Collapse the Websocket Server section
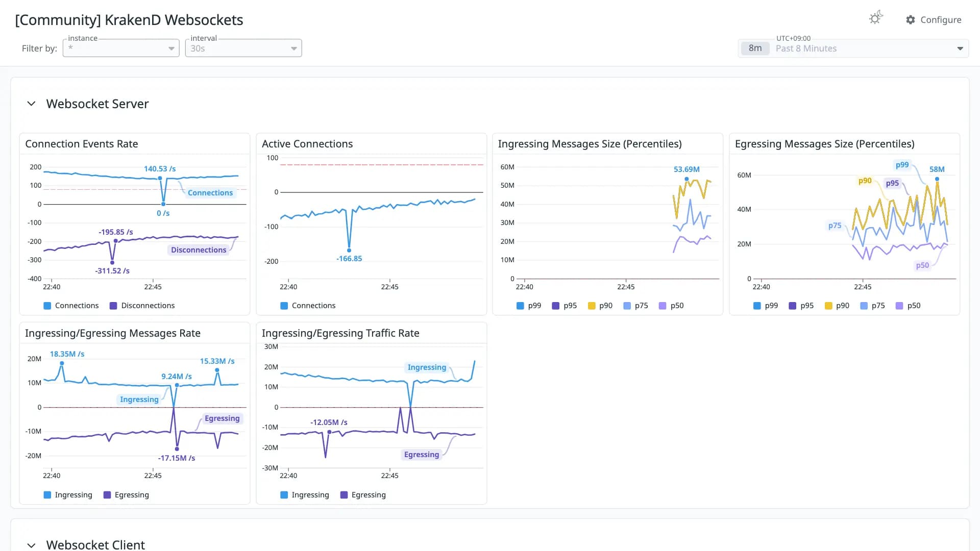Viewport: 980px width, 551px height. click(x=31, y=104)
